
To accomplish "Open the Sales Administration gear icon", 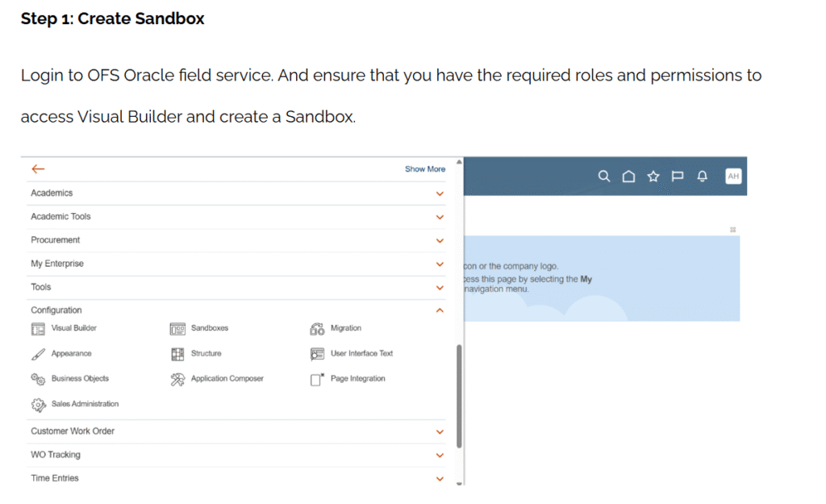I will pos(38,405).
